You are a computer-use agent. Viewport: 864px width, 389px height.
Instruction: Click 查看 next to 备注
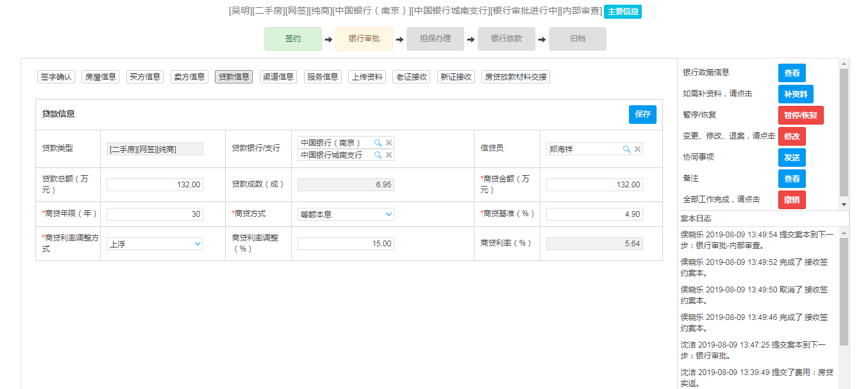(x=792, y=179)
